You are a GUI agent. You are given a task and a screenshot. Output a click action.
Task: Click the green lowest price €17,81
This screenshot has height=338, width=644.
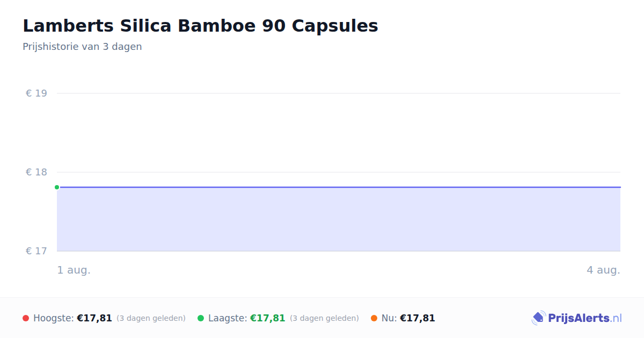pyautogui.click(x=268, y=318)
